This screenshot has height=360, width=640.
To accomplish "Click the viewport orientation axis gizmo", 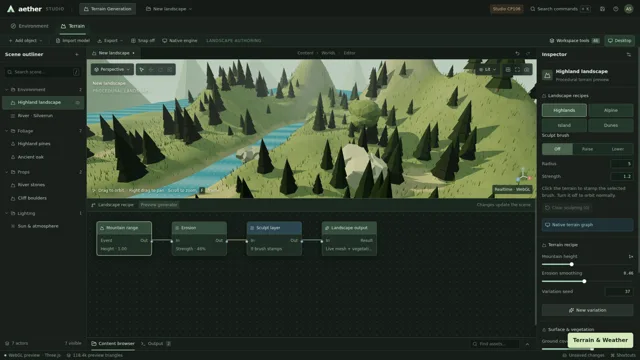I will click(x=523, y=176).
